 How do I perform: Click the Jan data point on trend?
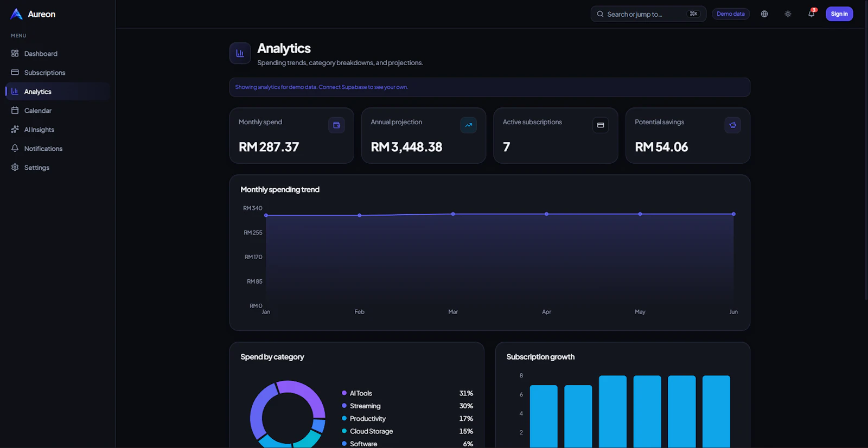266,215
